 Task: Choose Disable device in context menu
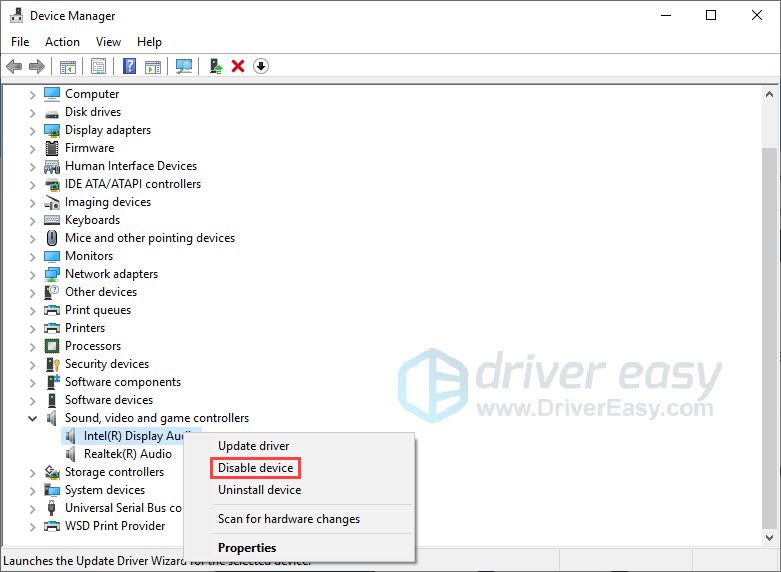(255, 468)
